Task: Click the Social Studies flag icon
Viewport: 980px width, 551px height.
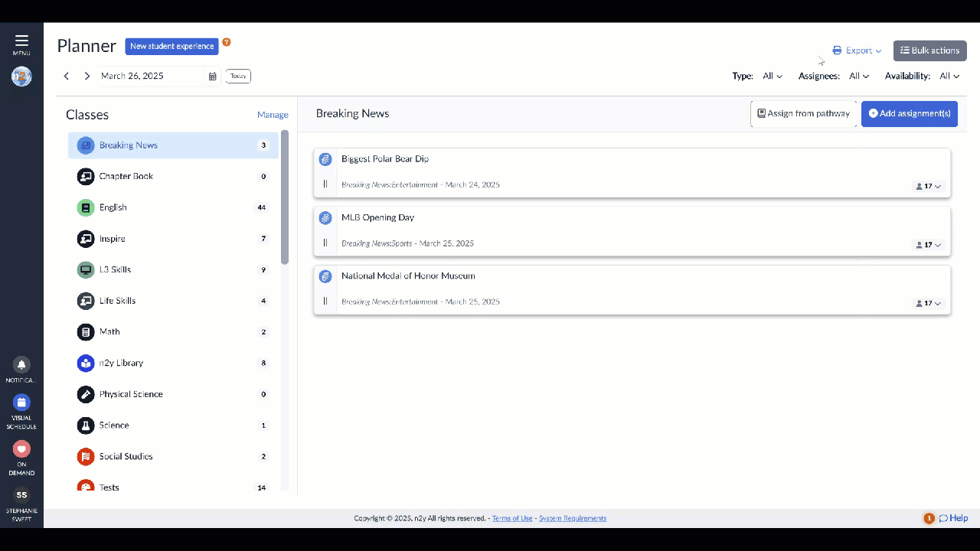Action: coord(86,457)
